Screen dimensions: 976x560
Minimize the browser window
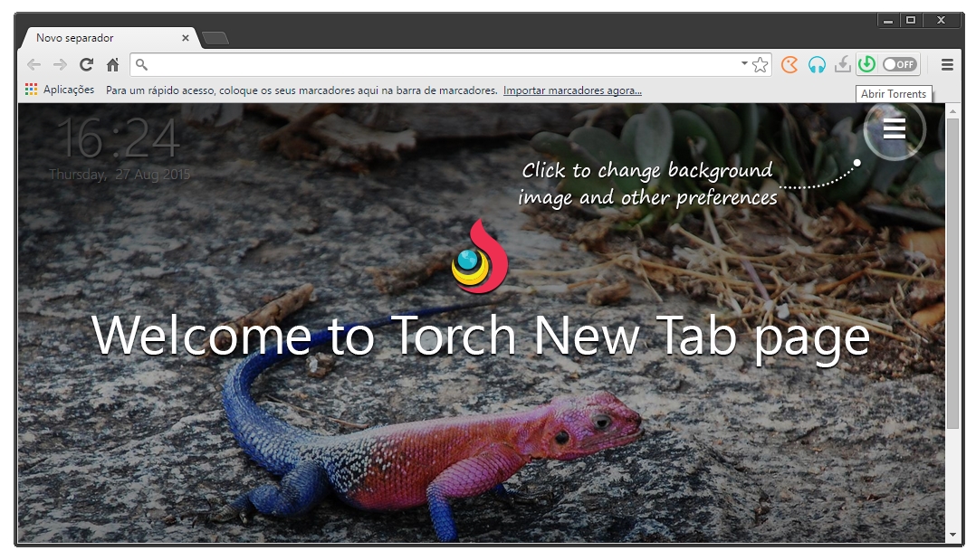point(887,21)
